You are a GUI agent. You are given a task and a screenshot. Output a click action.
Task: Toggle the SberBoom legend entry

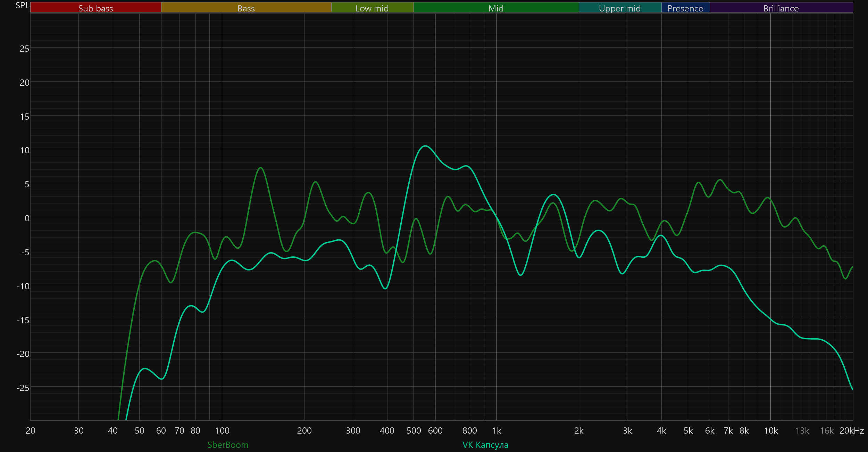228,445
